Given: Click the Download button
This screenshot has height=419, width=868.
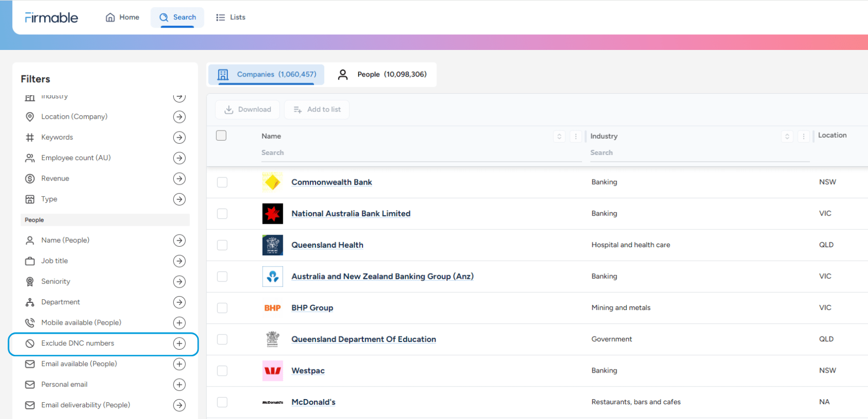Looking at the screenshot, I should pyautogui.click(x=248, y=110).
